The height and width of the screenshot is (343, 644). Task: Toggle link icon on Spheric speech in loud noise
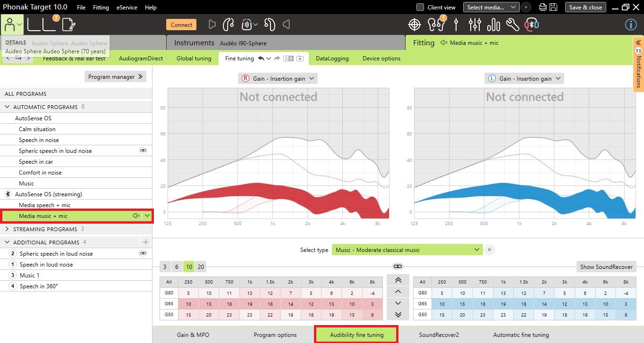(143, 151)
